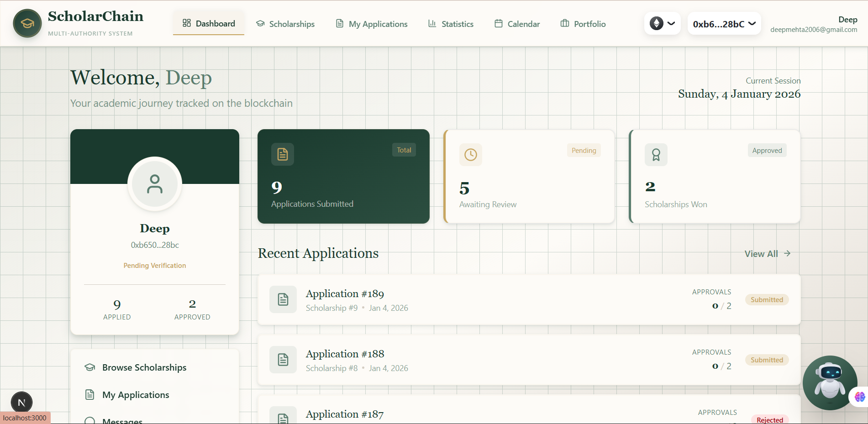Expand the 0xb6...28bC wallet dropdown
868x424 pixels.
coord(724,23)
